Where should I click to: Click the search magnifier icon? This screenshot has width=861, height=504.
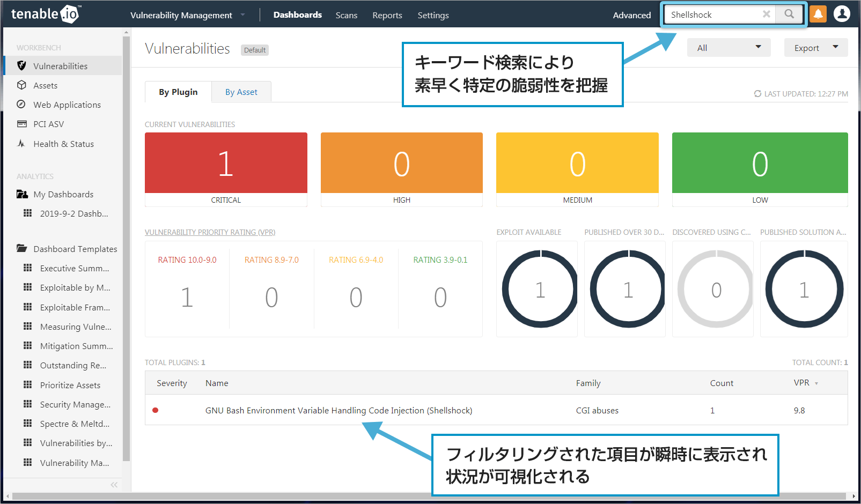coord(789,14)
